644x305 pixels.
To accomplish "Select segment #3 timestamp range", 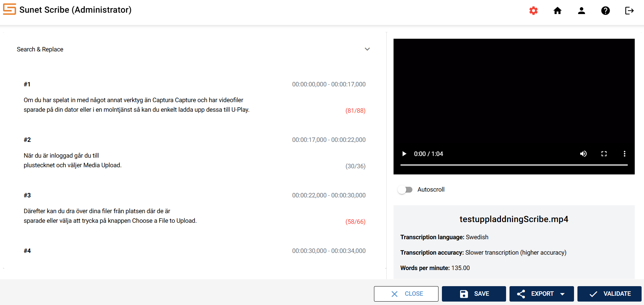I will point(329,195).
